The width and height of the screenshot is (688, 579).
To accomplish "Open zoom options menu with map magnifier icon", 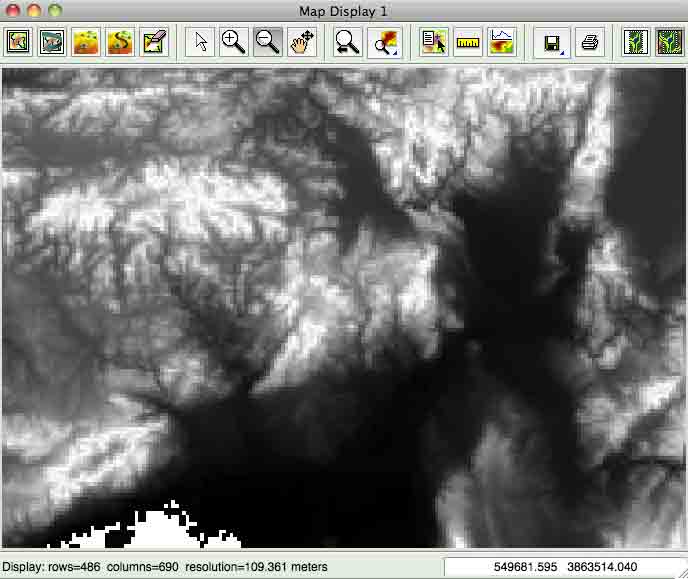I will pyautogui.click(x=385, y=42).
